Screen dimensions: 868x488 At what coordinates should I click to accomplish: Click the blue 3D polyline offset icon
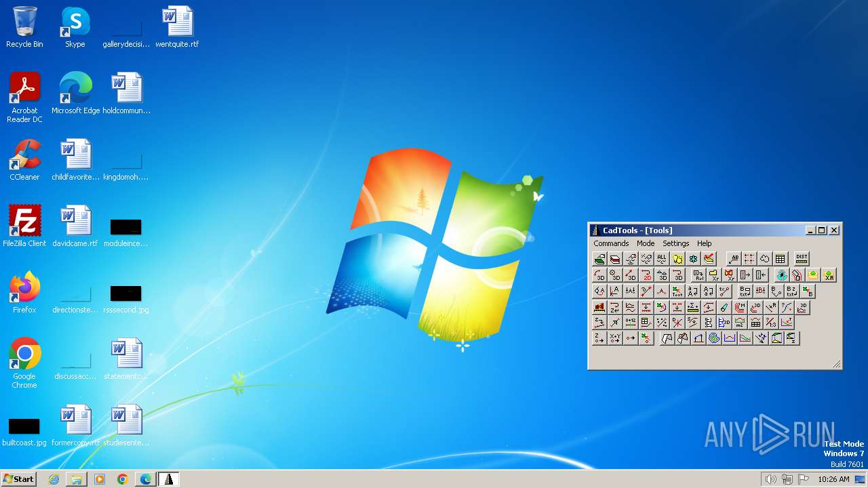pos(724,323)
